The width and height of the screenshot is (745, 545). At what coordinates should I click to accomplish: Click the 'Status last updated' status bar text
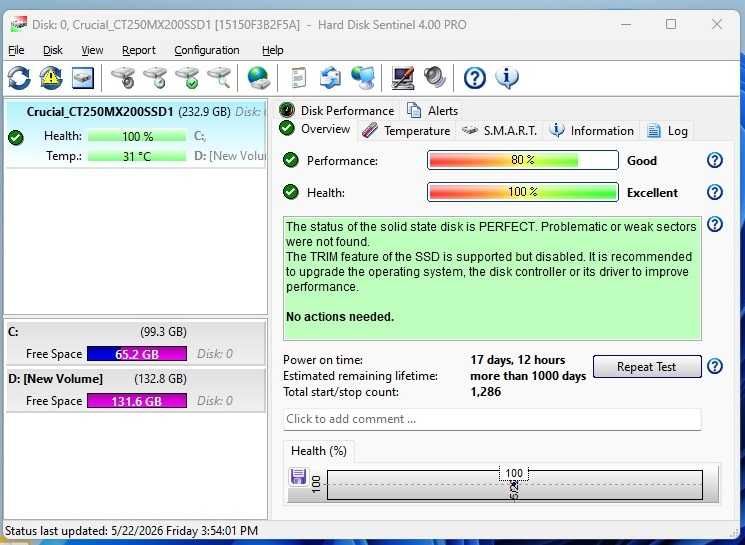click(132, 531)
